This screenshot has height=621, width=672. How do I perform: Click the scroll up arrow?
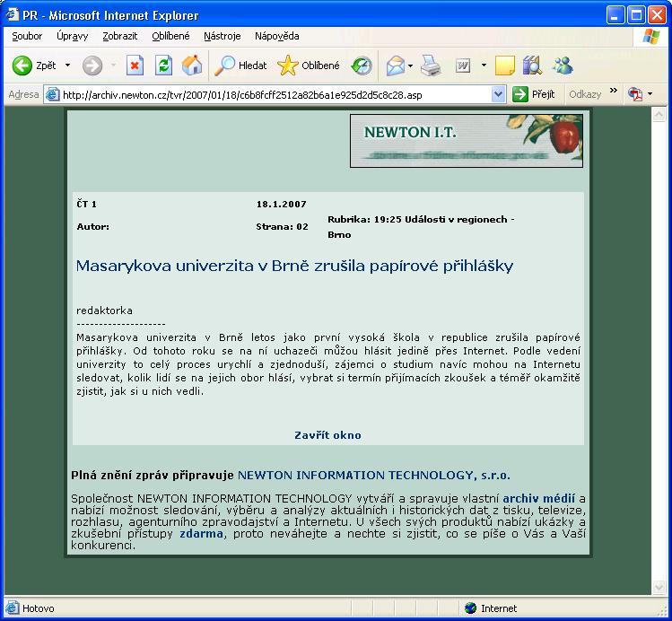(x=659, y=114)
